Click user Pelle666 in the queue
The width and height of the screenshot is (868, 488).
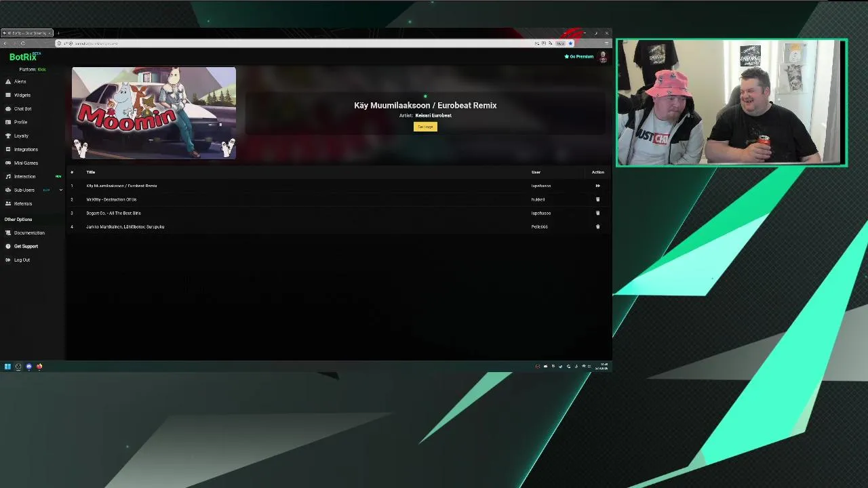539,226
